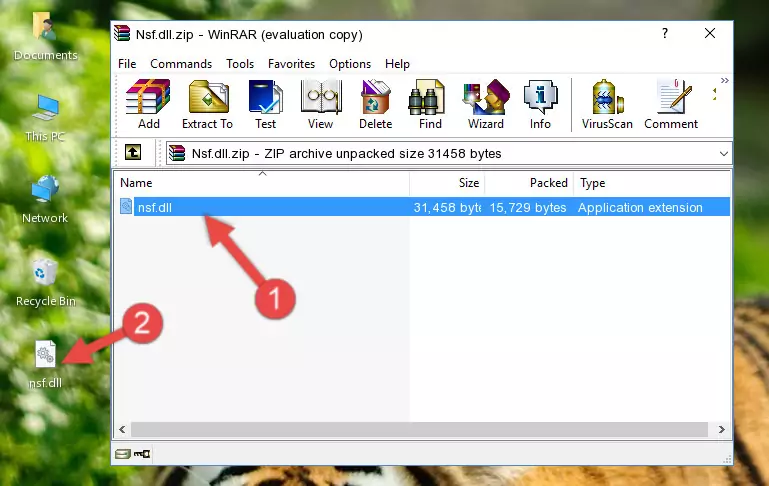
Task: Select the Network desktop icon
Action: coord(45,200)
